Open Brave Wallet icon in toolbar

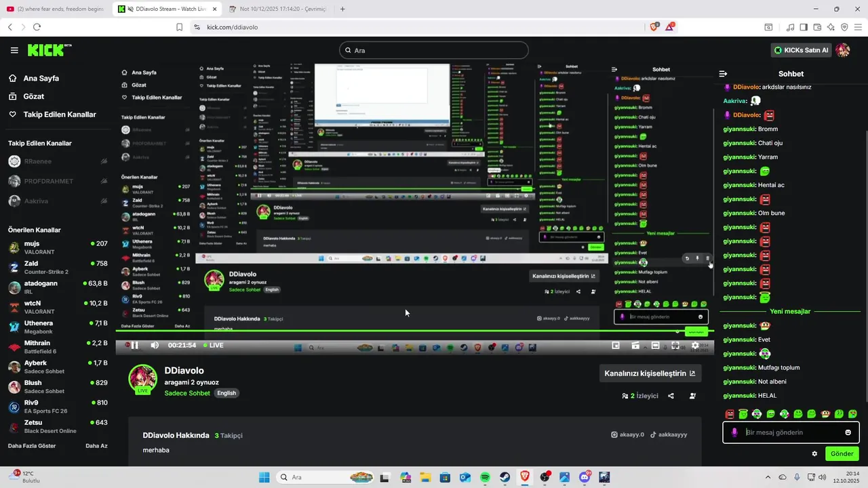818,27
